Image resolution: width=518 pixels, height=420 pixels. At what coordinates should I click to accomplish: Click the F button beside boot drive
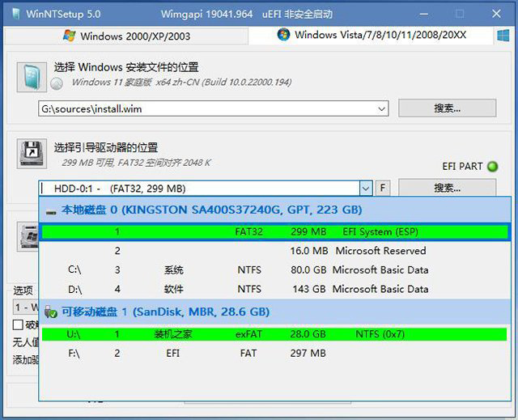pyautogui.click(x=383, y=189)
